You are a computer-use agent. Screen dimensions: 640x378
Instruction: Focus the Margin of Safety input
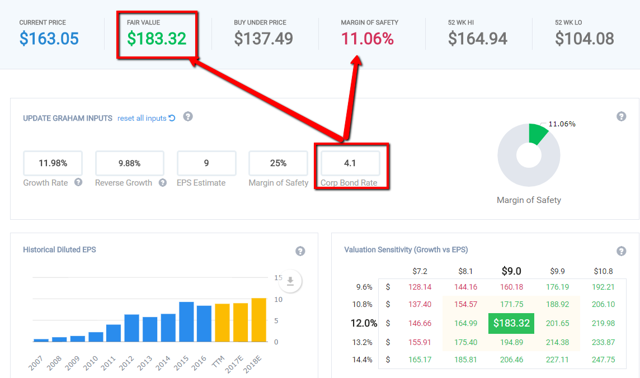(x=278, y=163)
